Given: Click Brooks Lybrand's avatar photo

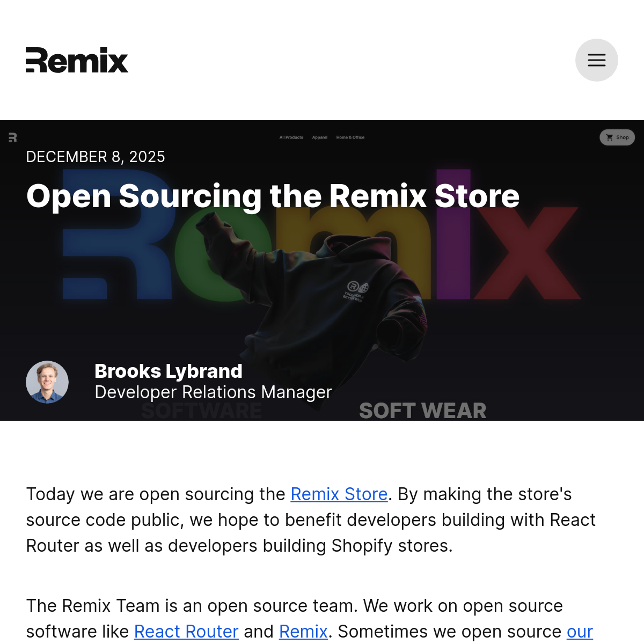Looking at the screenshot, I should click(47, 382).
